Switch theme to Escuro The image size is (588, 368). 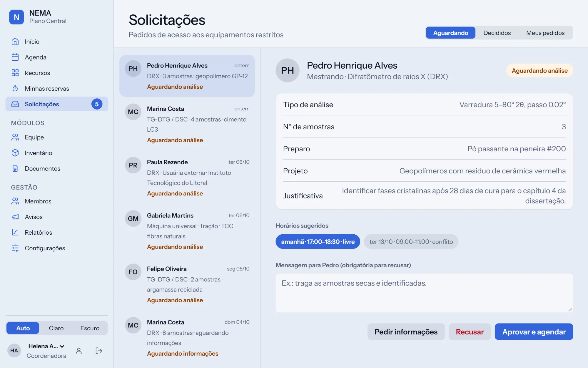coord(90,328)
